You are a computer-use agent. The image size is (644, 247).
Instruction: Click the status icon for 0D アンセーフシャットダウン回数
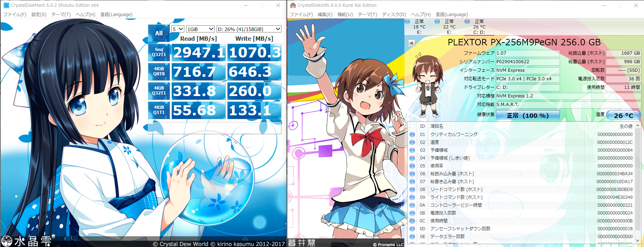tap(412, 229)
